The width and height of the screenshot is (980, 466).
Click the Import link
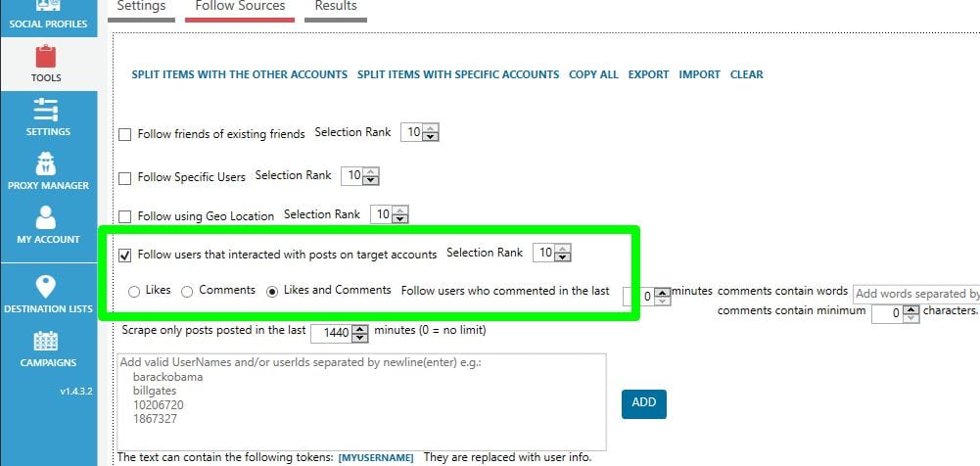(699, 74)
